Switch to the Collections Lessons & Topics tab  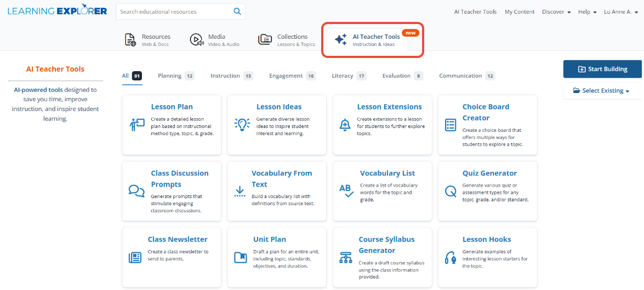point(286,40)
